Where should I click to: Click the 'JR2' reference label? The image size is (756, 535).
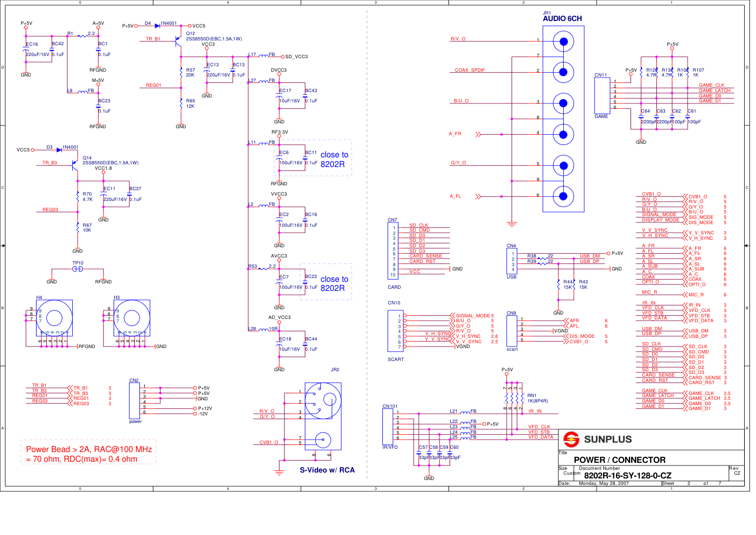(x=335, y=370)
